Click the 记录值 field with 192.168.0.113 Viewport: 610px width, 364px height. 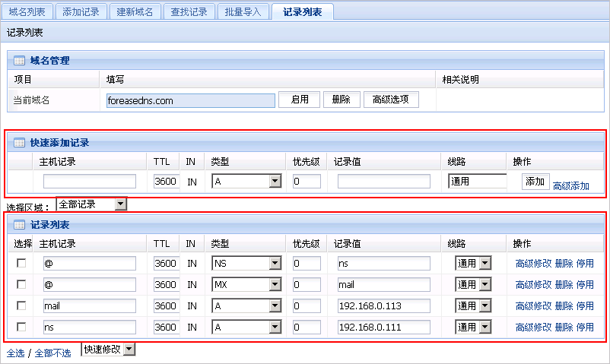click(x=384, y=305)
